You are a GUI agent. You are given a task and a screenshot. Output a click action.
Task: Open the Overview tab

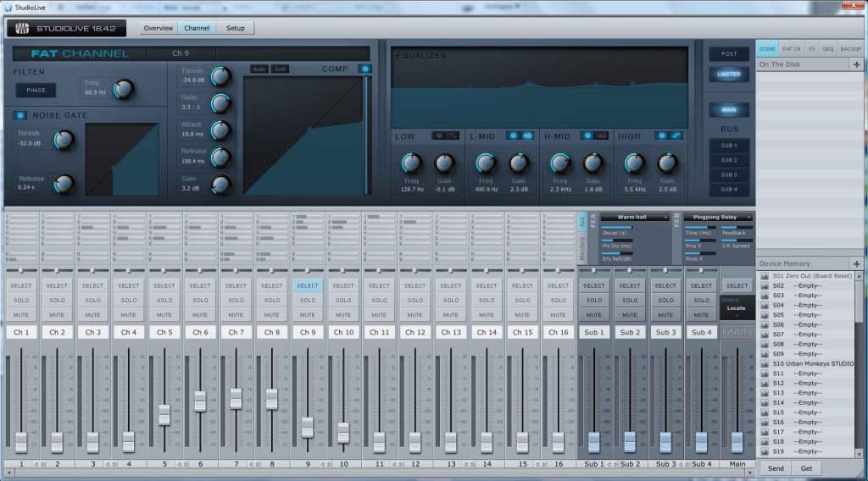(x=159, y=28)
